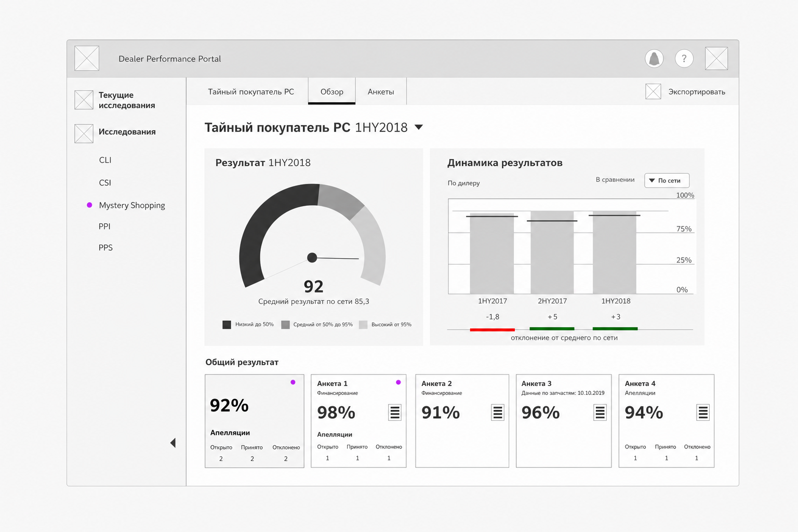
Task: Open the list icon on Анкета 1 card
Action: point(395,413)
